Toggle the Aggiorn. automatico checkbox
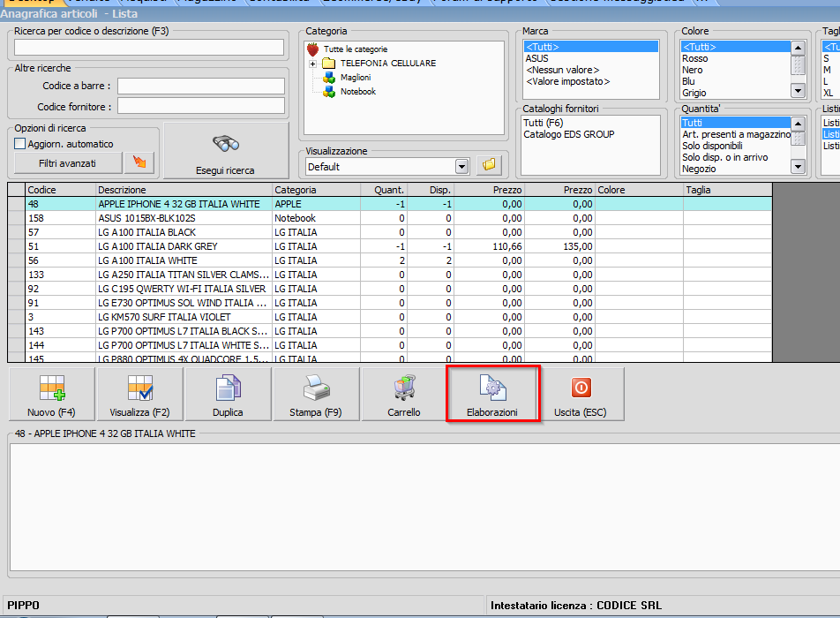 19,144
